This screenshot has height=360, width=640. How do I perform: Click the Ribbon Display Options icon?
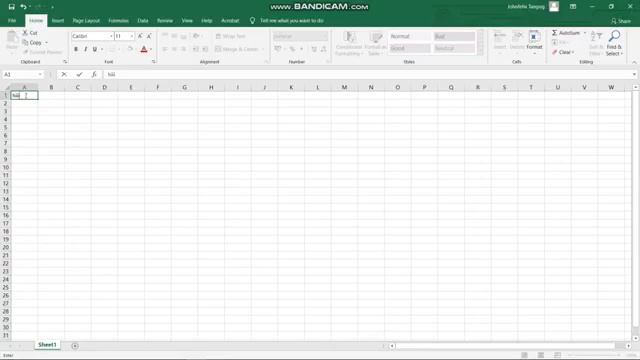click(573, 7)
